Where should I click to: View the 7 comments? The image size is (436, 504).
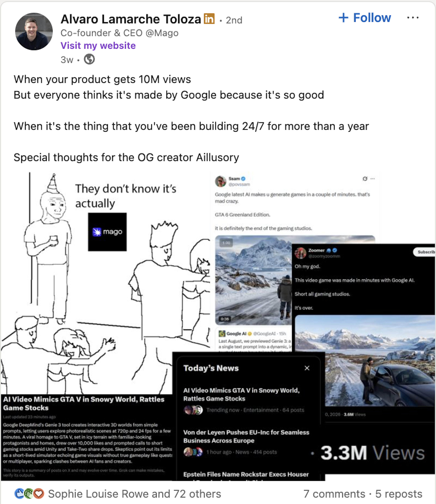pos(334,494)
